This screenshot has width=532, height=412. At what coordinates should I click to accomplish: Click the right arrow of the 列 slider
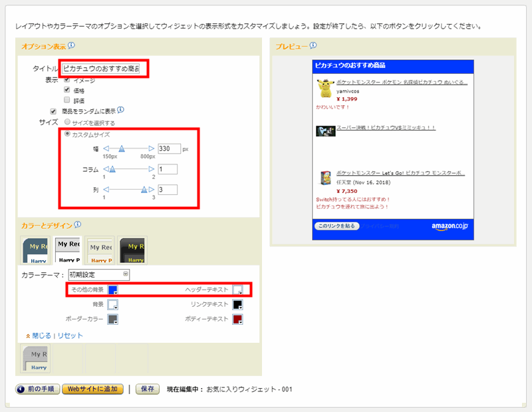point(152,189)
